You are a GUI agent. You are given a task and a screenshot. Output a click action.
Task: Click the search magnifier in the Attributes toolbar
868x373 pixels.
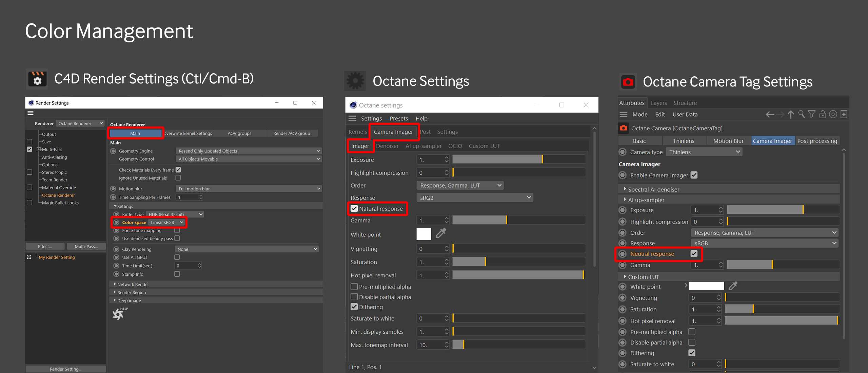point(801,115)
